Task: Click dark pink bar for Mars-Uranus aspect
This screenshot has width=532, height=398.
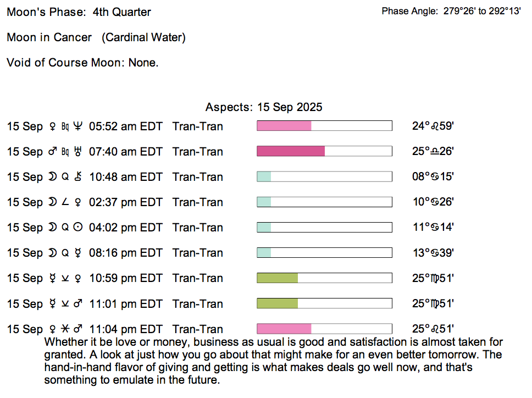Action: tap(291, 152)
